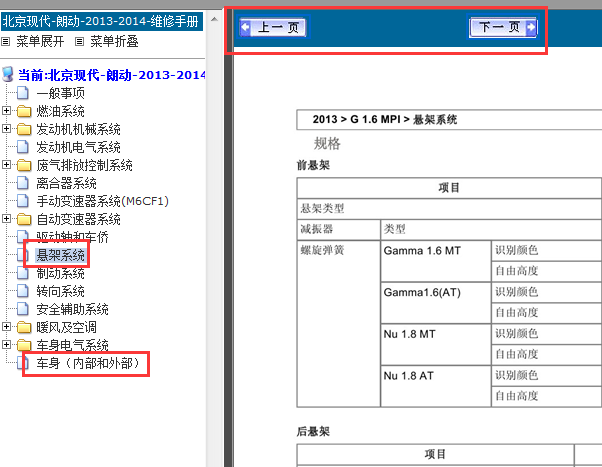This screenshot has height=467, width=602.
Task: Expand the 燃油系统 folder node
Action: click(x=6, y=111)
